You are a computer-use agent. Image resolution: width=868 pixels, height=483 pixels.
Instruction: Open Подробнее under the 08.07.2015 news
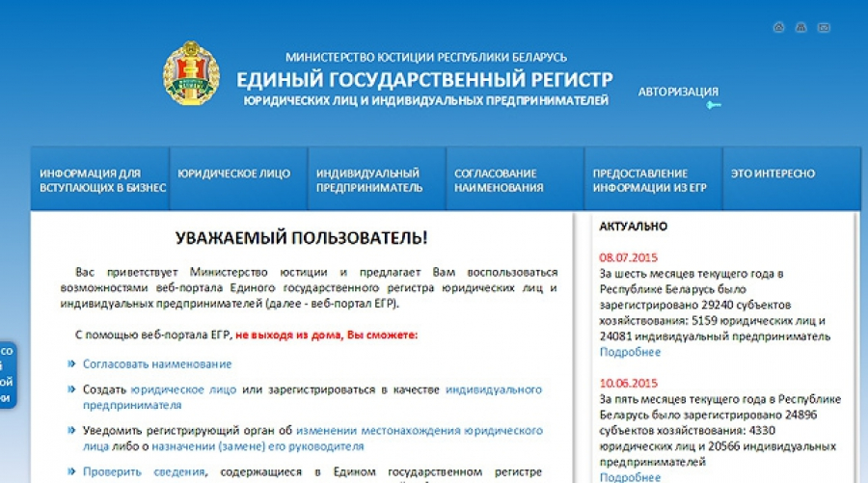[630, 352]
